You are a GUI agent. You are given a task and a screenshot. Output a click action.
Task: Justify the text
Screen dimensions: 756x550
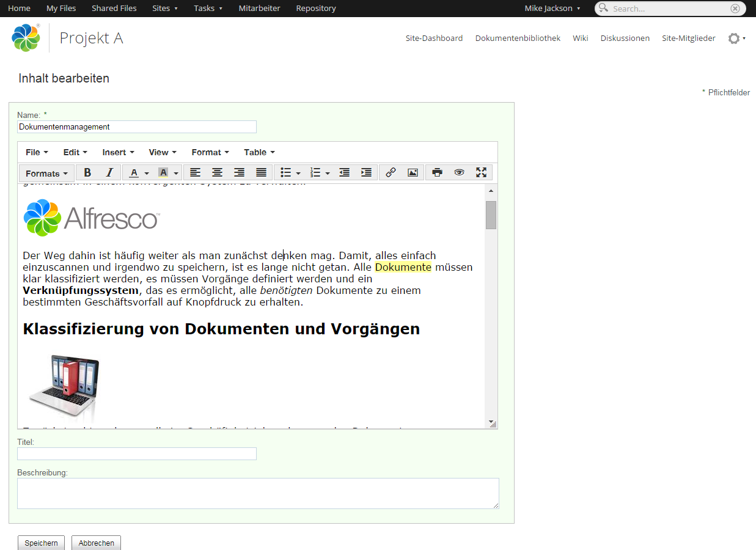pyautogui.click(x=261, y=173)
